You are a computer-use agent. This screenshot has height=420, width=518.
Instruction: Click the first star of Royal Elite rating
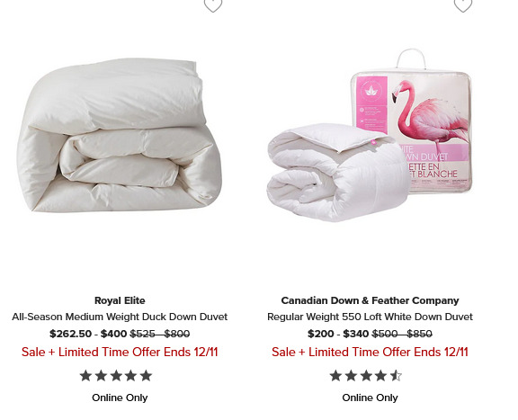(85, 376)
